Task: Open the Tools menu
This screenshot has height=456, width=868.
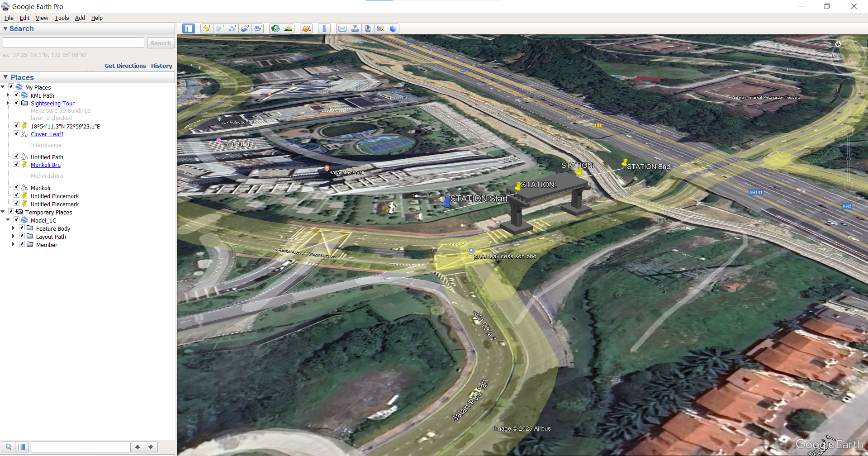Action: pyautogui.click(x=62, y=18)
